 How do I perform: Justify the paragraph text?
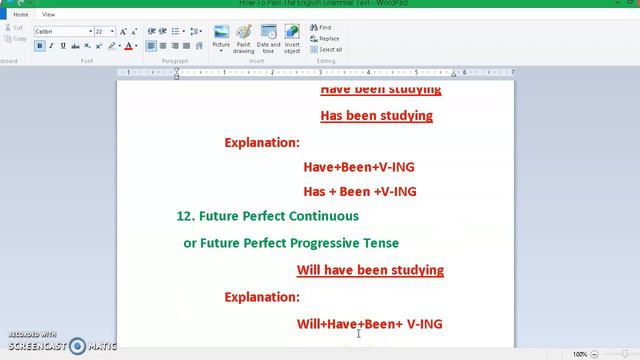(187, 46)
